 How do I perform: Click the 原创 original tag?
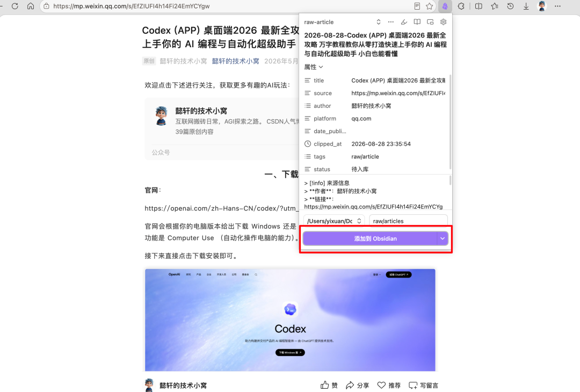click(149, 61)
